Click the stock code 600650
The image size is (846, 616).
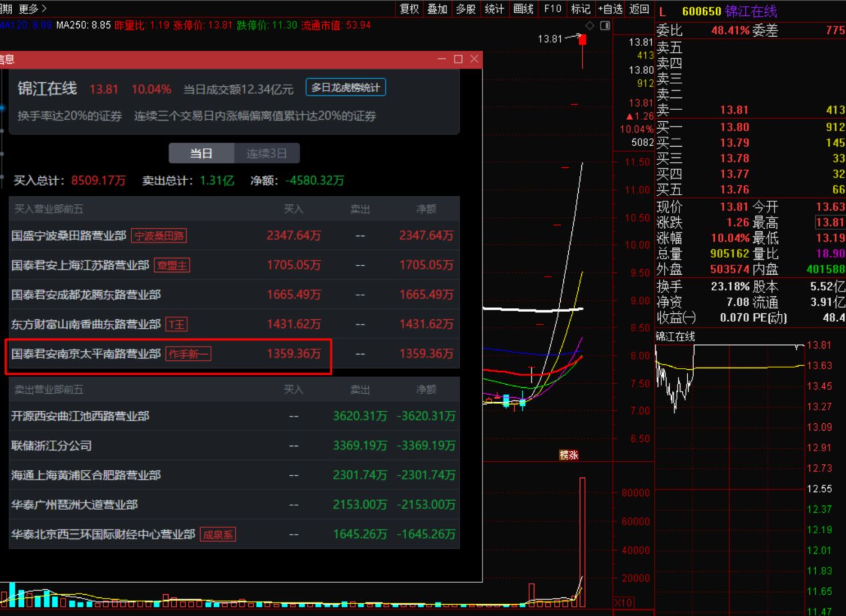pos(701,12)
